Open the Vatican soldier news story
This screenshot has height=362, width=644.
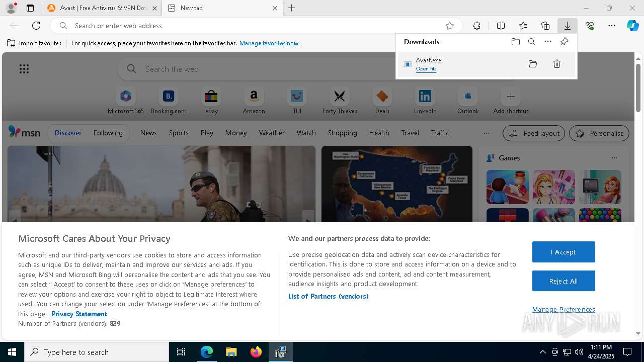[162, 184]
